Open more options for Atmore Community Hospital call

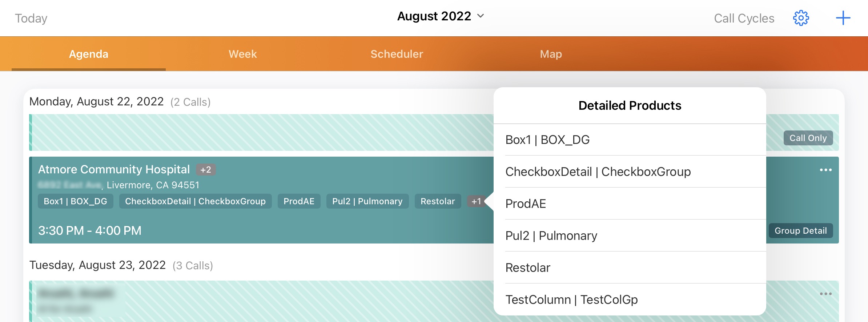[825, 170]
